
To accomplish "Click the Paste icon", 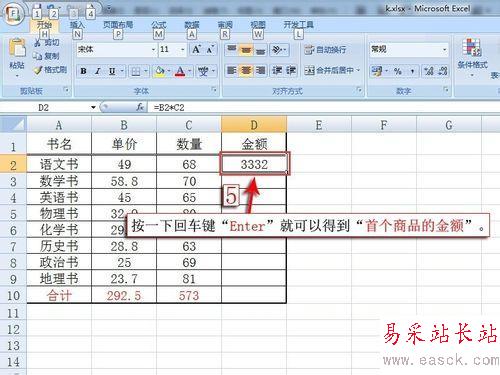I will [17, 48].
